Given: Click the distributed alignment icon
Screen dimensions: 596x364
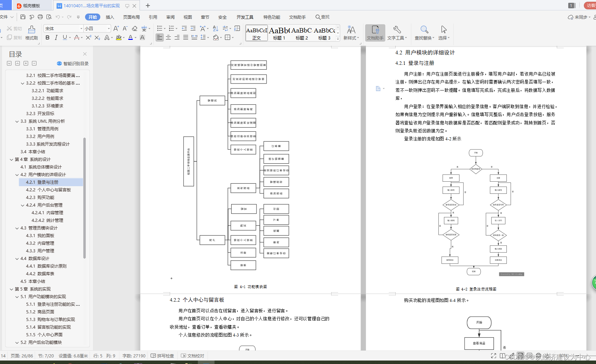Looking at the screenshot, I should pos(194,37).
